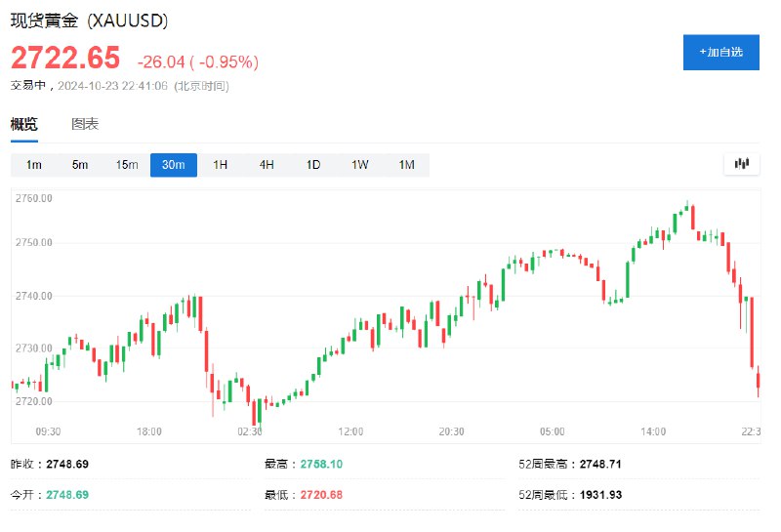
Task: Select the 1m timeframe
Action: click(x=34, y=165)
